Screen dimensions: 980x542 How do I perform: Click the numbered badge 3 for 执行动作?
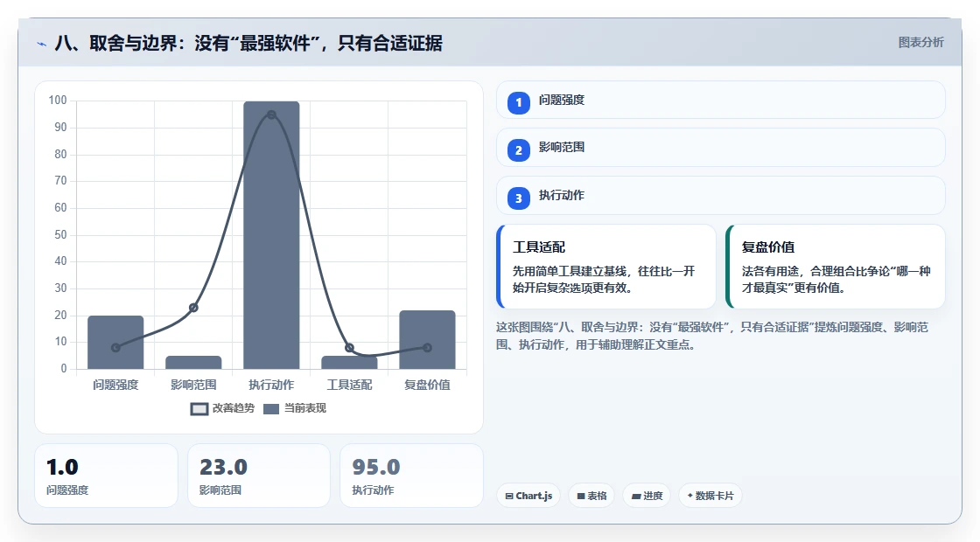click(519, 198)
